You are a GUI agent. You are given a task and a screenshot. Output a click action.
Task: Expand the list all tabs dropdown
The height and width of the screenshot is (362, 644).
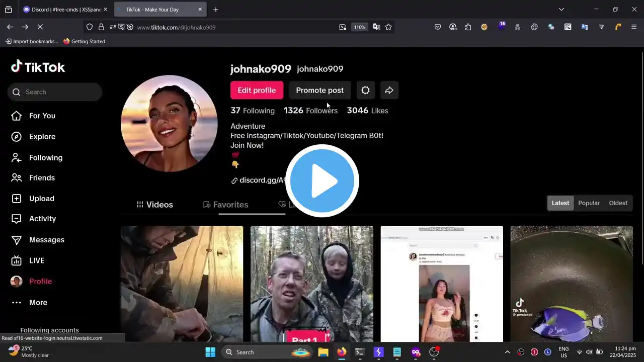(x=561, y=10)
